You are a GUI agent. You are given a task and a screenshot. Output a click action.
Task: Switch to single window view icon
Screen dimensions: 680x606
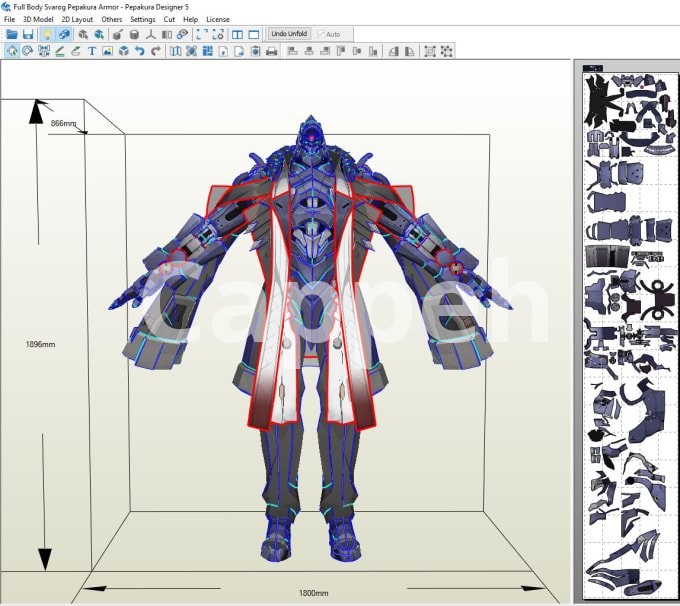point(254,34)
